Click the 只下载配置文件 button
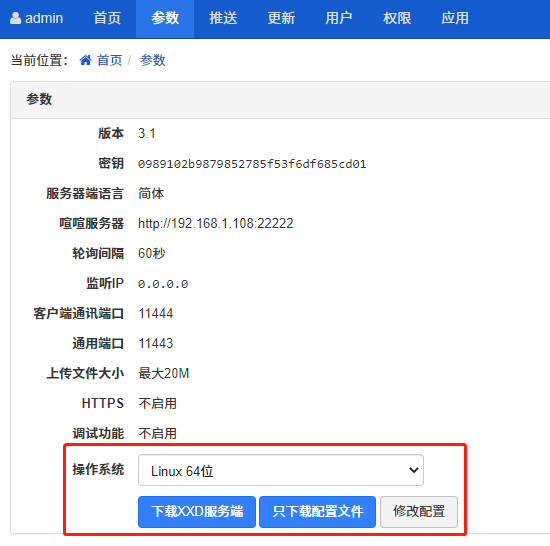Screen dimensions: 550x546 point(317,512)
